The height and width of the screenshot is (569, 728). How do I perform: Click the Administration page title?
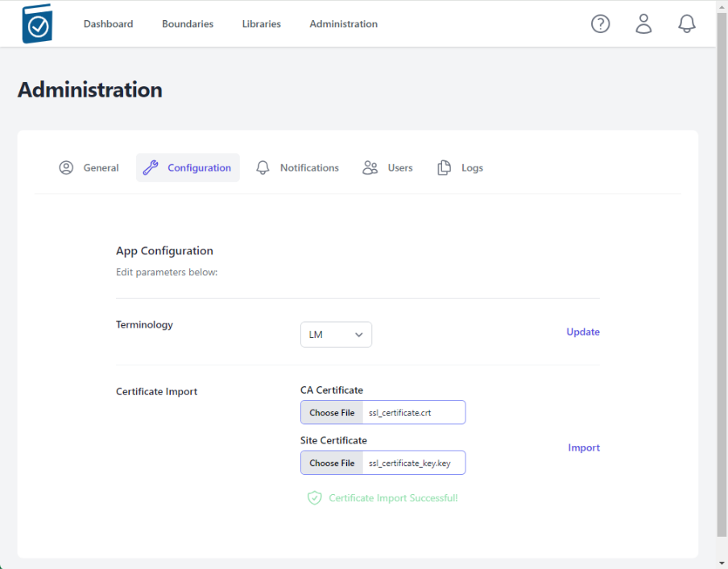tap(90, 89)
